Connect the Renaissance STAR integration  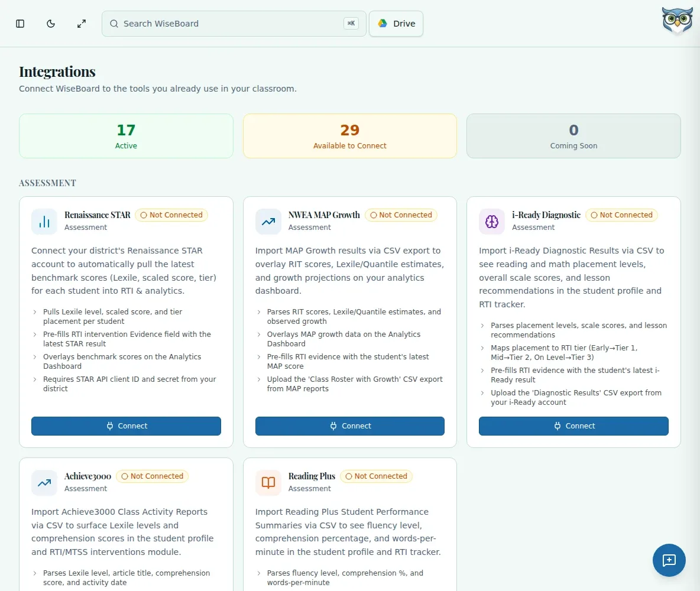coord(126,426)
